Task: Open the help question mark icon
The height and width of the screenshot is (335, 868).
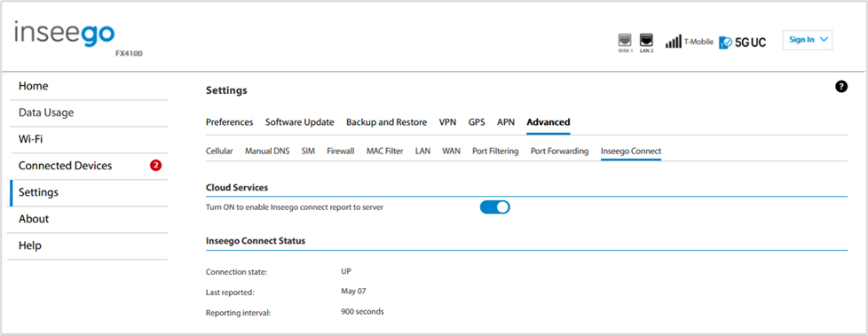Action: [x=841, y=86]
